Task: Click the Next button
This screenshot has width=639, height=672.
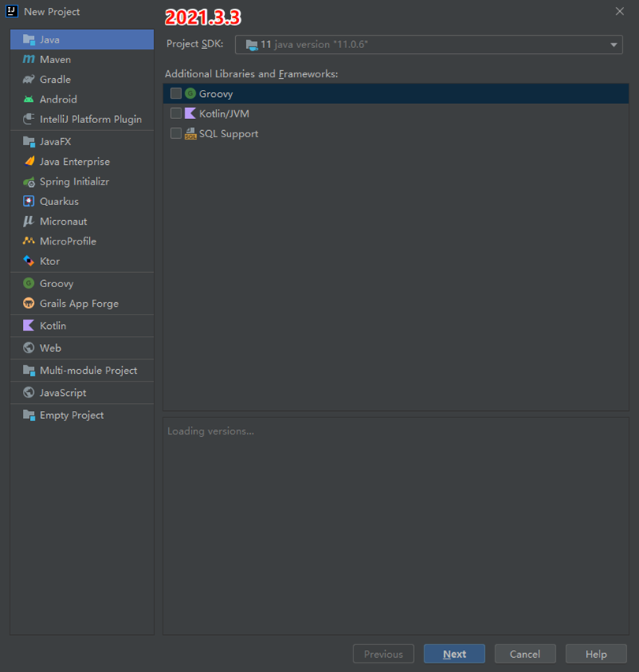Action: 454,654
